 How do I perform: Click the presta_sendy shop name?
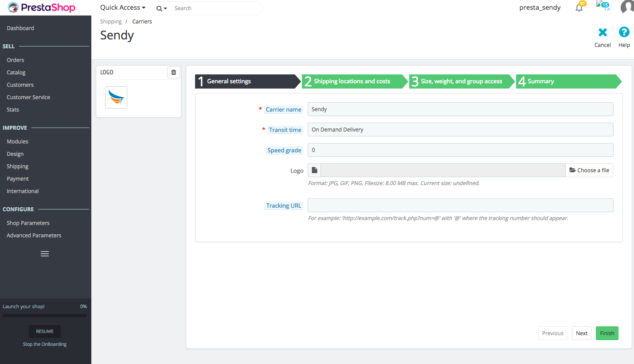[x=540, y=8]
